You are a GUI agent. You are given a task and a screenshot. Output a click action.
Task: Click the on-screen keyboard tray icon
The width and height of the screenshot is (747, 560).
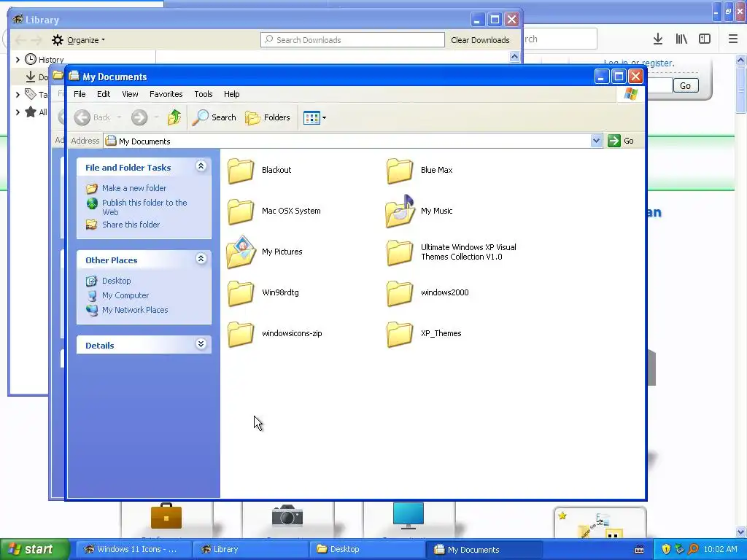(639, 550)
